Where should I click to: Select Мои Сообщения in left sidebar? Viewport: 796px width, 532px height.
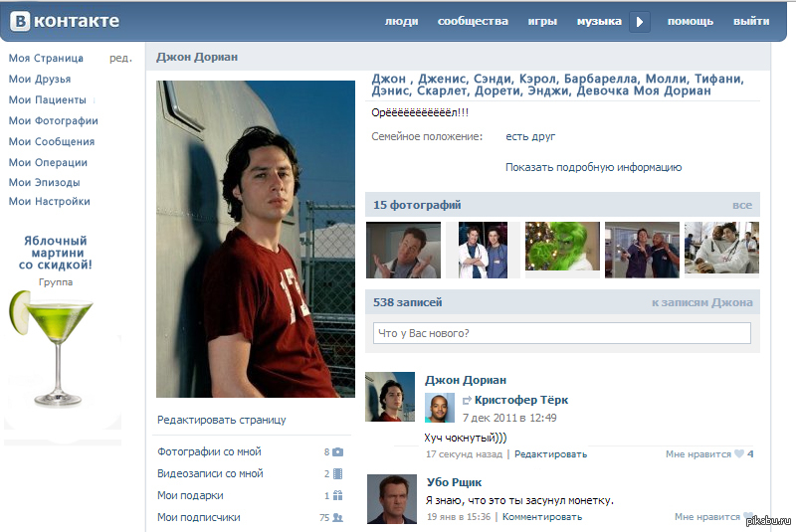coord(52,141)
